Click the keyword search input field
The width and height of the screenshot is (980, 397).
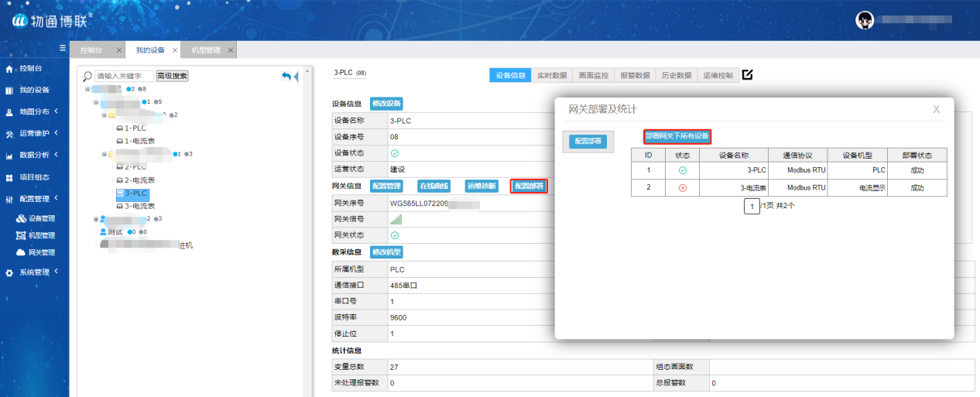point(124,76)
